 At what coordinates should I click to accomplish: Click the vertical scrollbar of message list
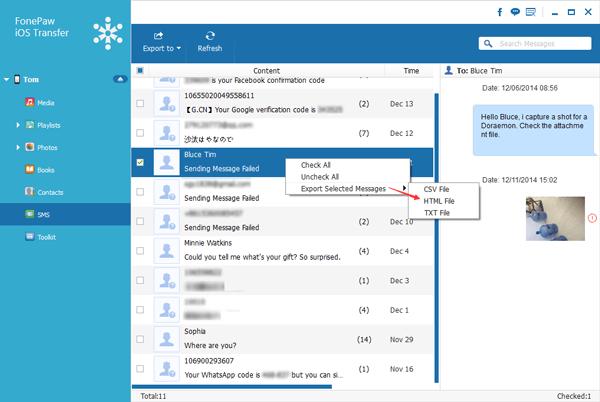pos(437,237)
